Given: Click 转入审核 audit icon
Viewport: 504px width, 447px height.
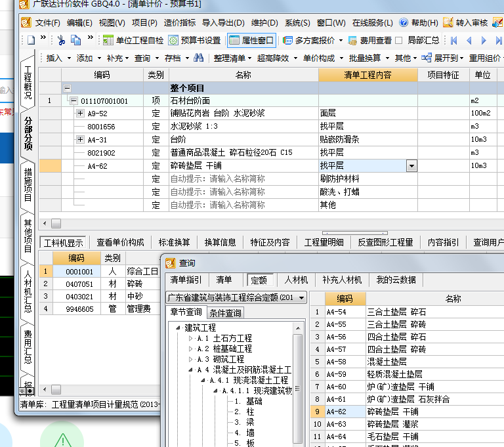Looking at the screenshot, I should (x=448, y=22).
